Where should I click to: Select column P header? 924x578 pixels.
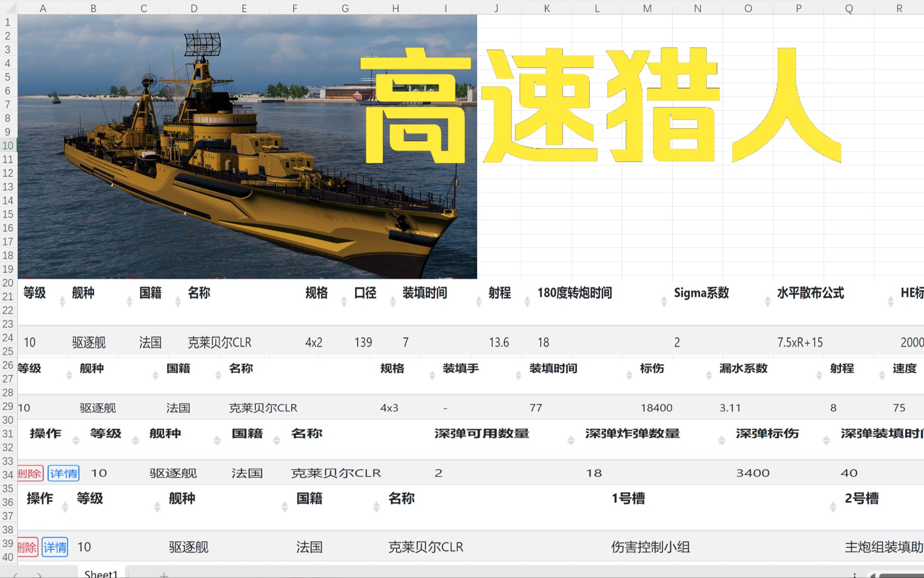click(x=798, y=8)
